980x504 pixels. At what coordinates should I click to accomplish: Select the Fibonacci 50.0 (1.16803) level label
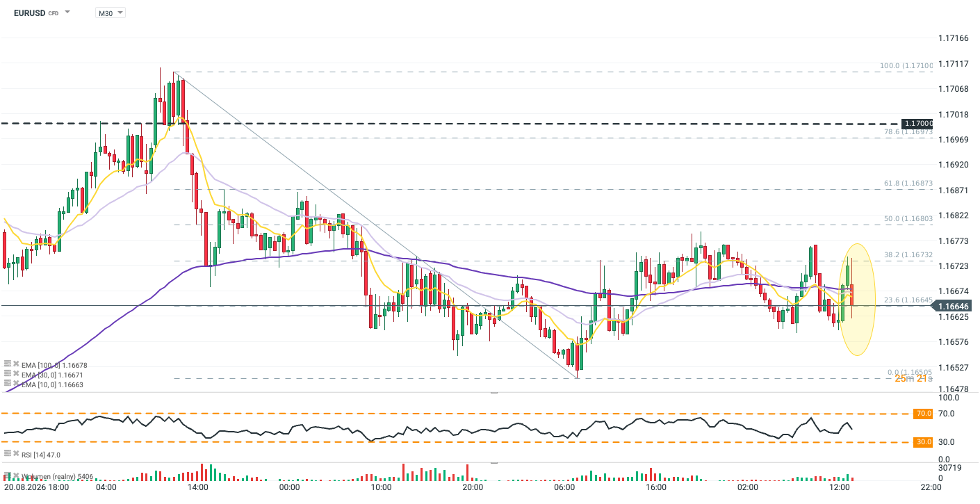click(x=908, y=218)
